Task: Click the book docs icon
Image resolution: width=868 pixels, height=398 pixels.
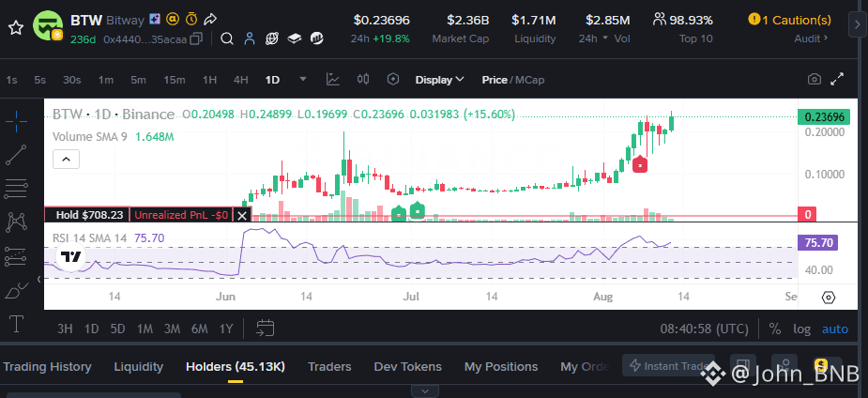Action: click(294, 38)
